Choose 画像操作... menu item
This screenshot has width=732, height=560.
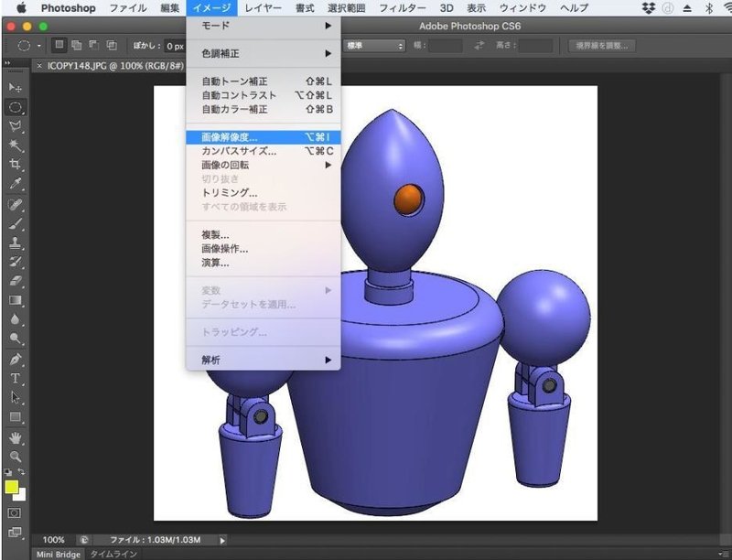(x=264, y=249)
